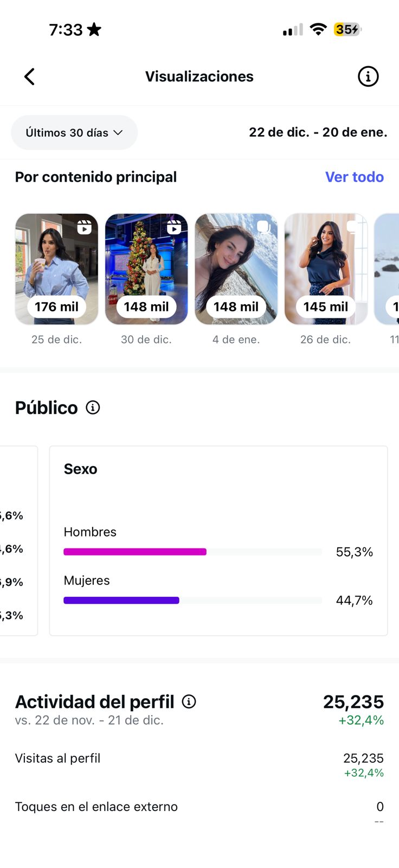
Task: Tap the Wi-Fi status icon
Action: click(318, 29)
